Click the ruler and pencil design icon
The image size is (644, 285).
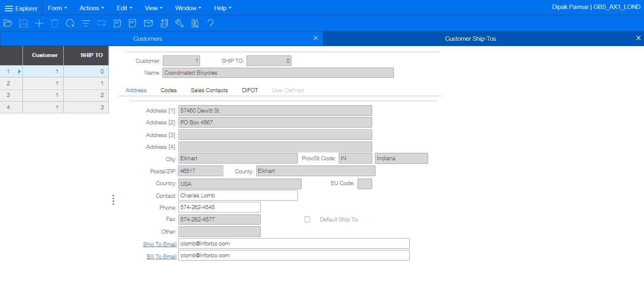pos(195,23)
